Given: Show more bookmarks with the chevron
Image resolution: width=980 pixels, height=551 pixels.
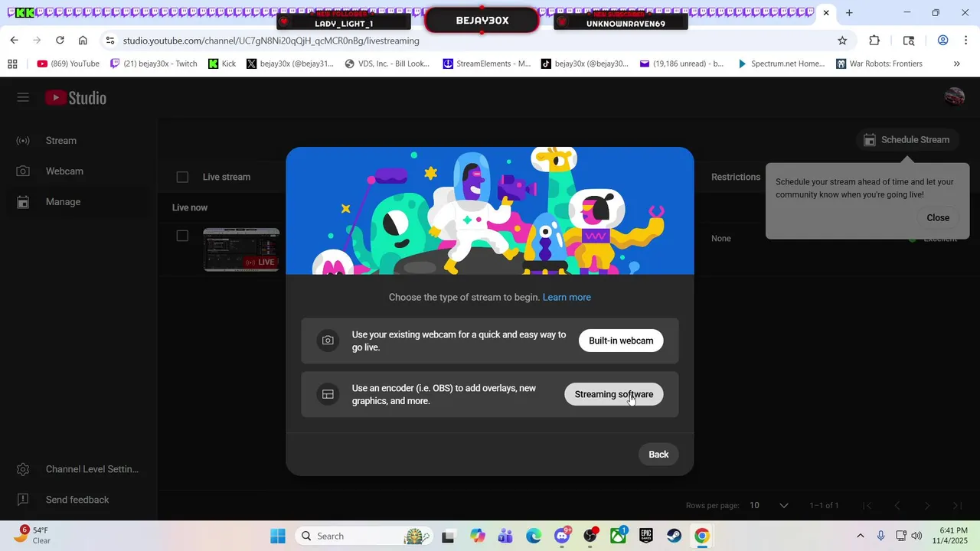Looking at the screenshot, I should pos(956,64).
